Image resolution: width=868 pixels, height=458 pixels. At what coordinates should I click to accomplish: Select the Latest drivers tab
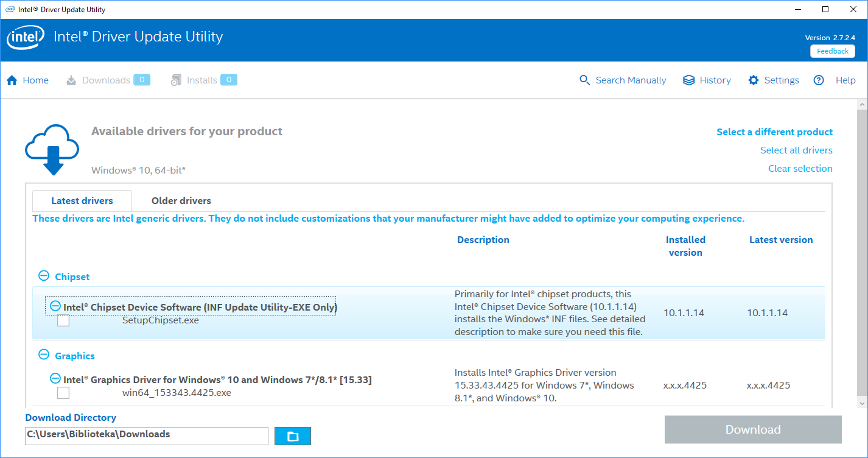click(82, 201)
